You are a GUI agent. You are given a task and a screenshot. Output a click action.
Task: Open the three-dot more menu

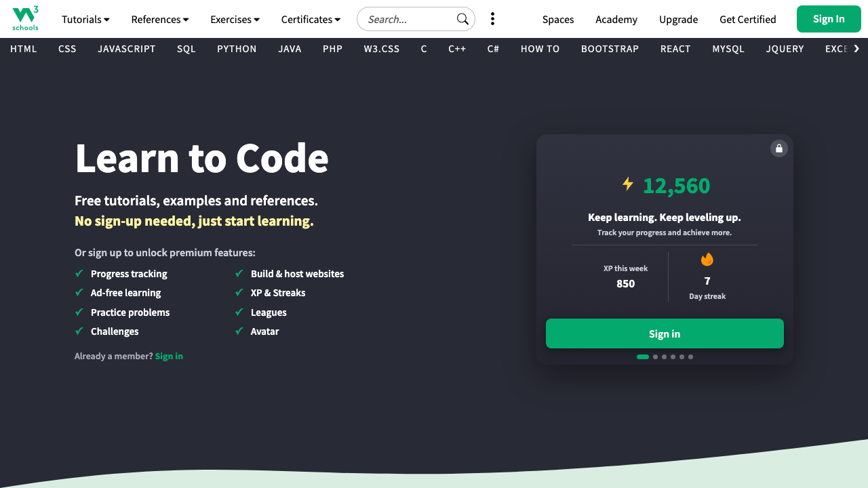(x=492, y=19)
